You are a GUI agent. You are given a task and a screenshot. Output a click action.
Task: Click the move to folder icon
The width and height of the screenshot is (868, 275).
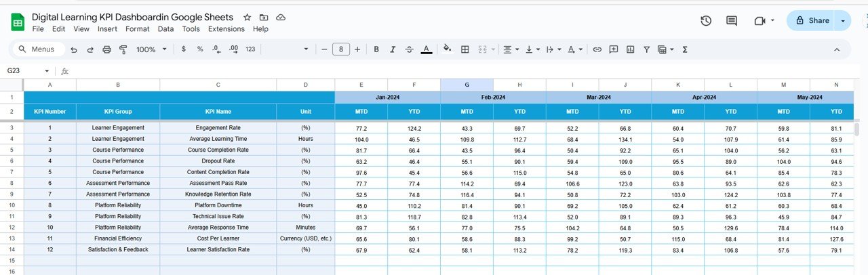pyautogui.click(x=264, y=18)
